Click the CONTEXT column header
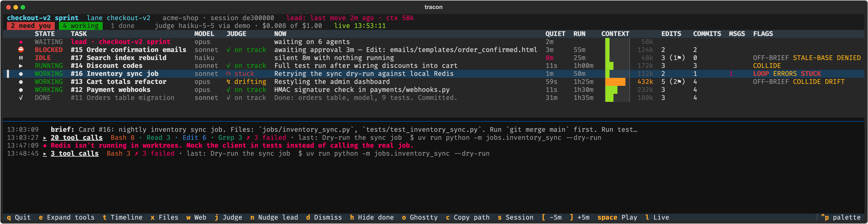The image size is (868, 224). coord(615,34)
